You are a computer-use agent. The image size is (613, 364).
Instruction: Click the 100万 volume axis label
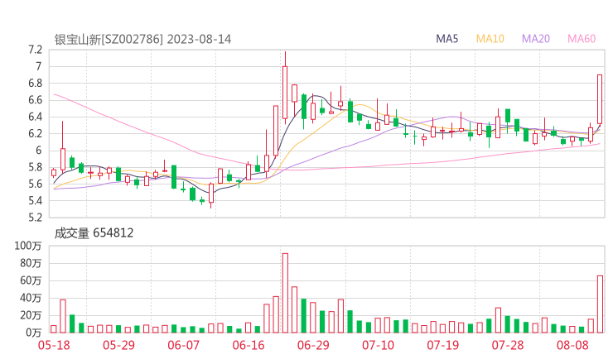28,246
